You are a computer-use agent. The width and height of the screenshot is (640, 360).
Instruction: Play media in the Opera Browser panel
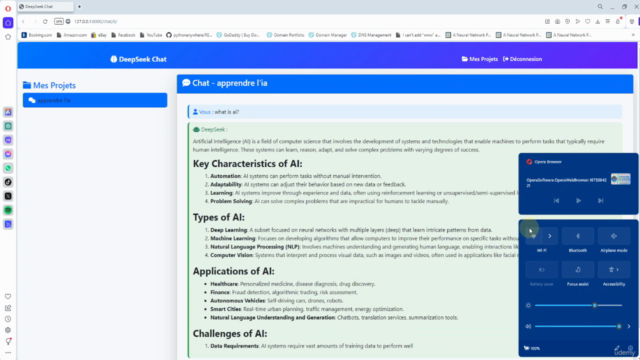point(578,201)
